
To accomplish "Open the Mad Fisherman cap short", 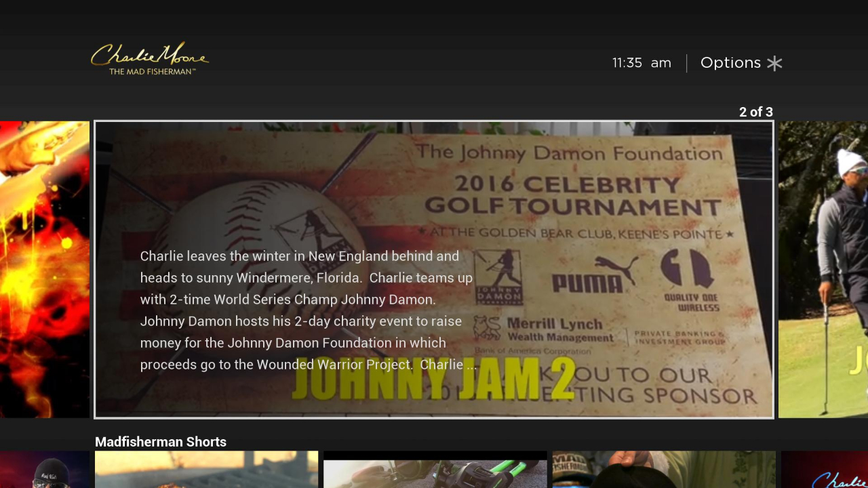I will tap(663, 470).
